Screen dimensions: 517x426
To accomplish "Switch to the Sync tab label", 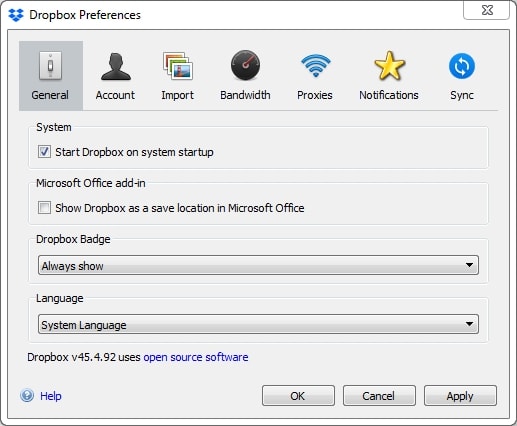I will 462,95.
